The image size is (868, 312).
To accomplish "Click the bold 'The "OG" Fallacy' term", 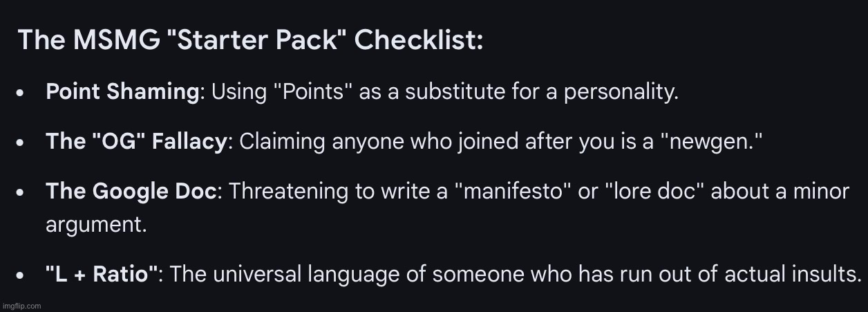I will 135,142.
